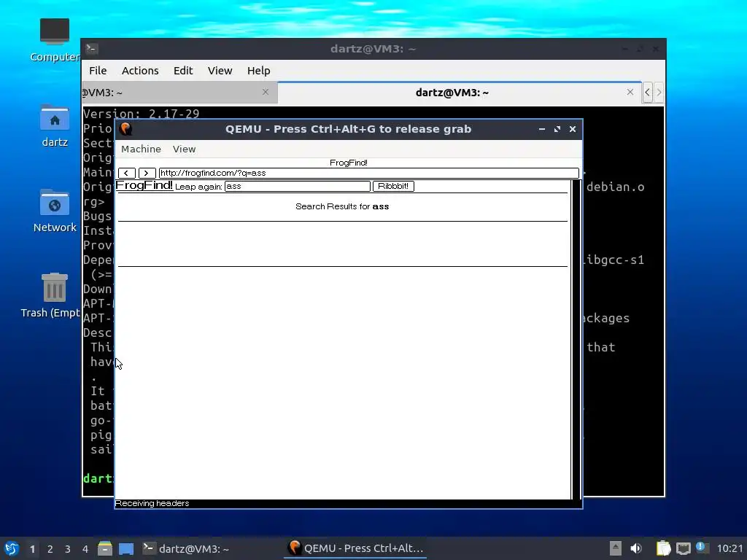
Task: Click the 'Search Results for ass' heading
Action: point(342,206)
